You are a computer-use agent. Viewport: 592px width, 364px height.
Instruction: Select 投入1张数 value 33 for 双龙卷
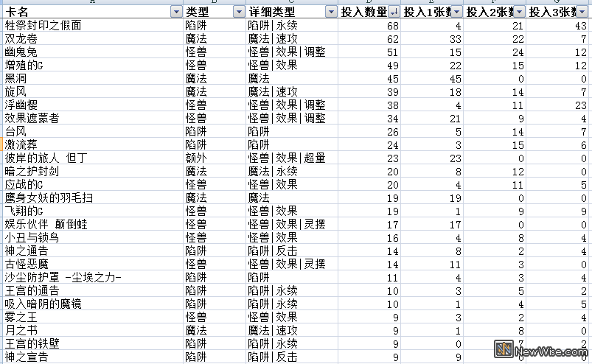pos(432,38)
